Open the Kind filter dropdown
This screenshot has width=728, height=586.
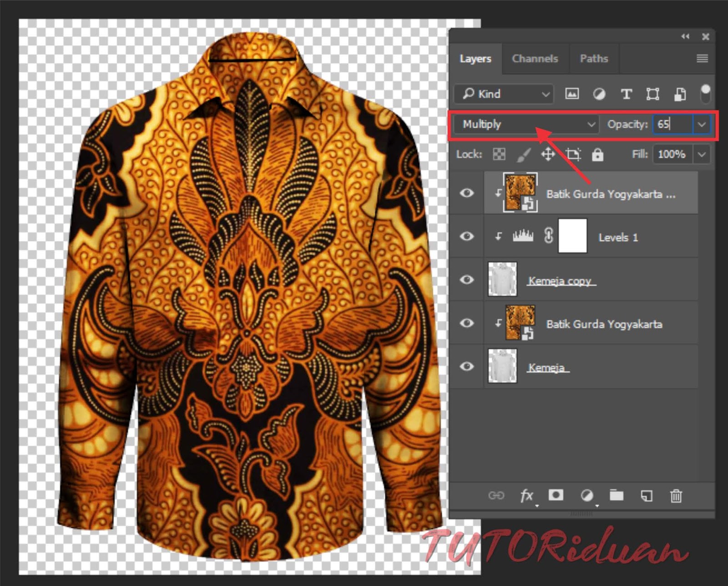coord(545,94)
